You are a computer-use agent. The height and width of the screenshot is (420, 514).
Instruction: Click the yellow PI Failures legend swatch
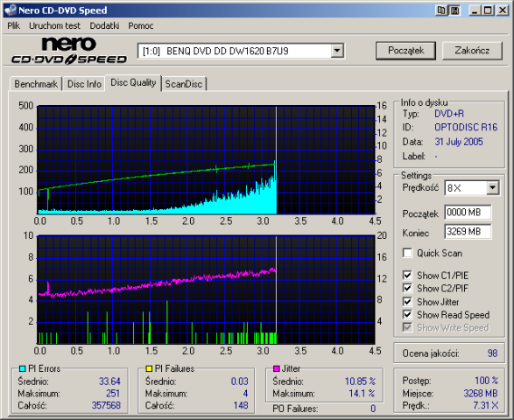149,368
